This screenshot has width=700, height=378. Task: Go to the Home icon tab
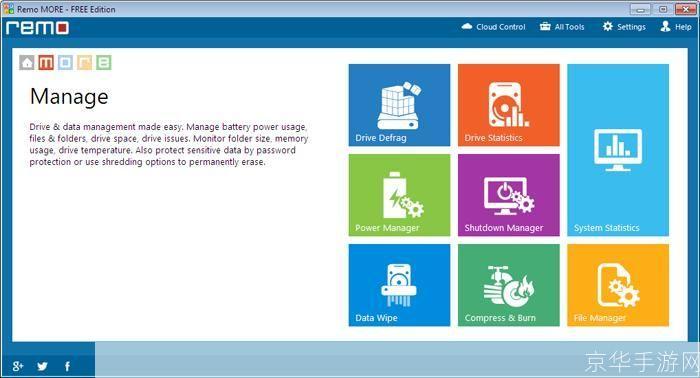[x=27, y=62]
